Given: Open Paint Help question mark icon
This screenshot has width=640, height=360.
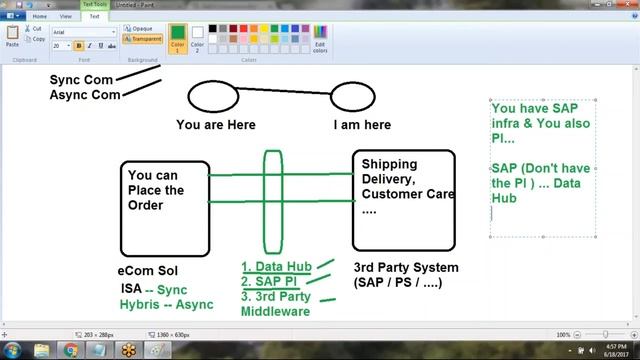Looking at the screenshot, I should coord(635,16).
